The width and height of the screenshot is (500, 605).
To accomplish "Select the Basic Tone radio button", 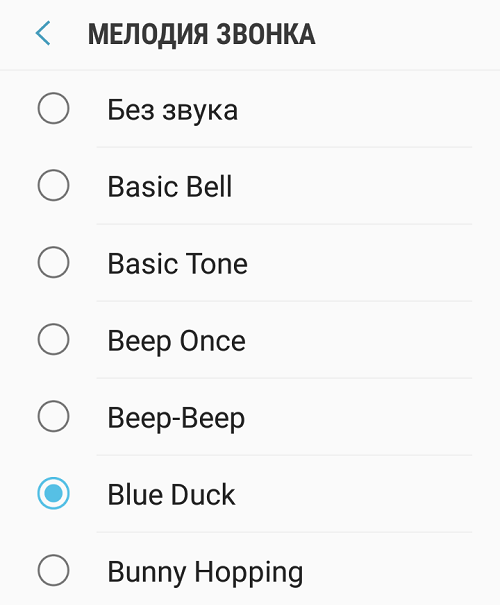I will 54,262.
